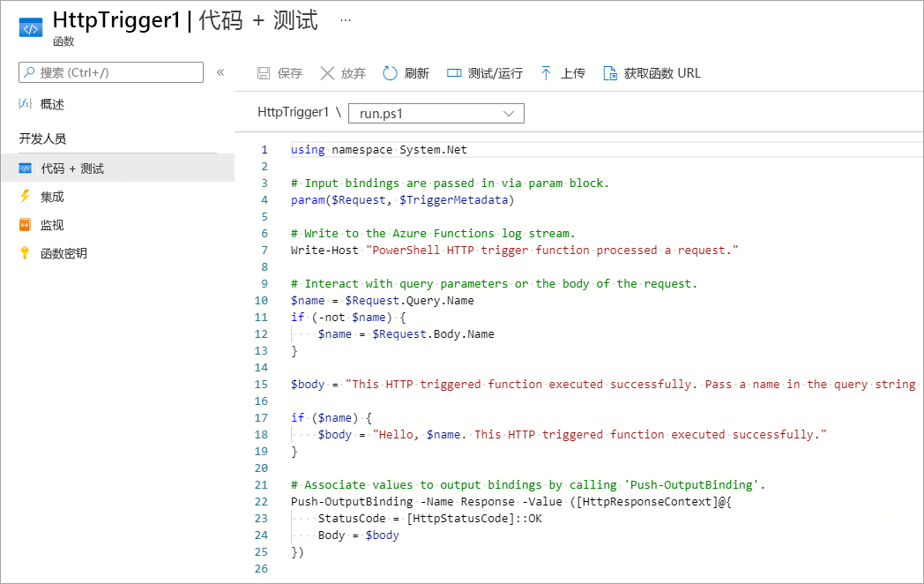Click the Test/Run (测试/运行) text button
Image resolution: width=924 pixels, height=584 pixels.
coord(496,73)
